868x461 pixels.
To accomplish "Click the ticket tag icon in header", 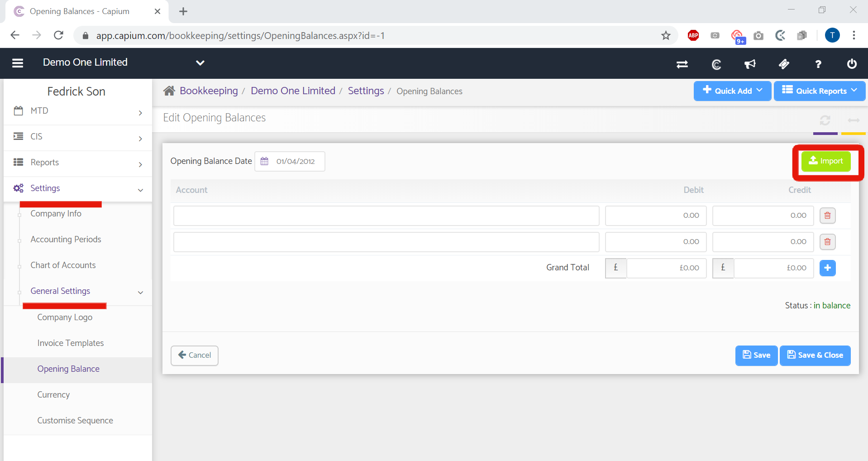I will coord(784,64).
